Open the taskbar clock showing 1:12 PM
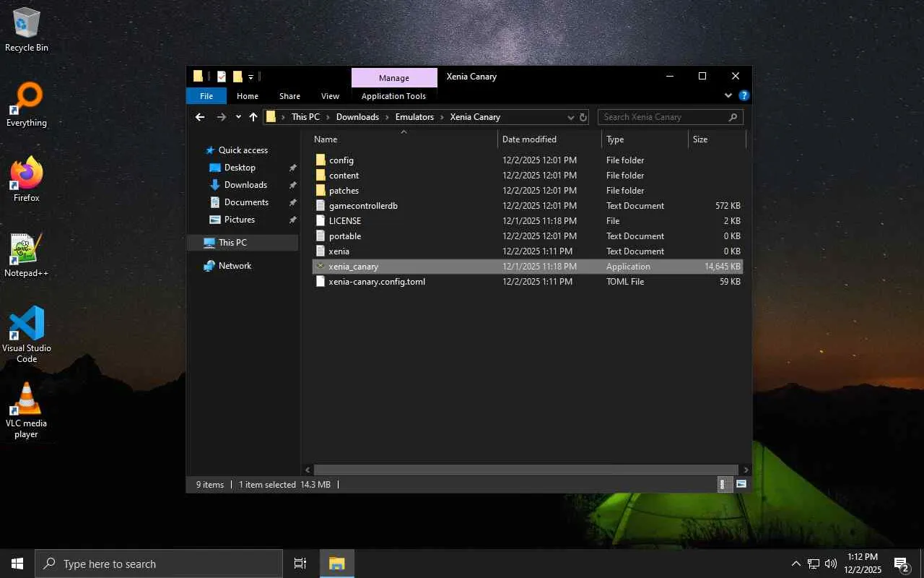 862,564
